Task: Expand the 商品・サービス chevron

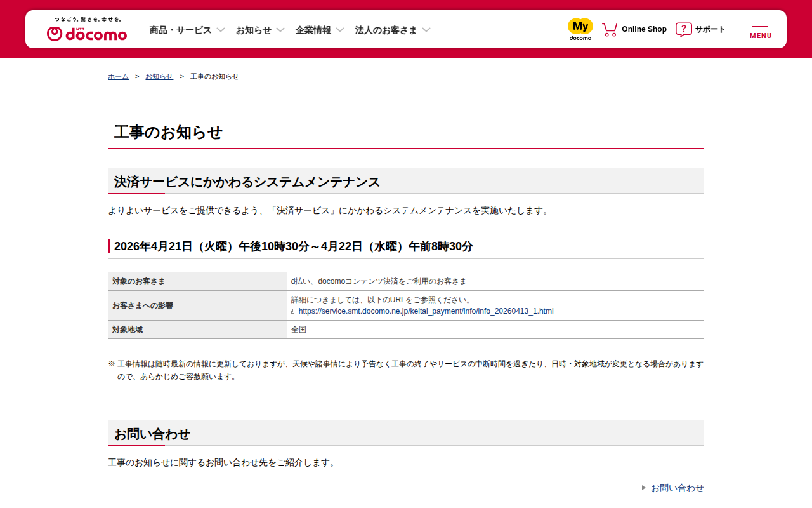Action: [221, 30]
